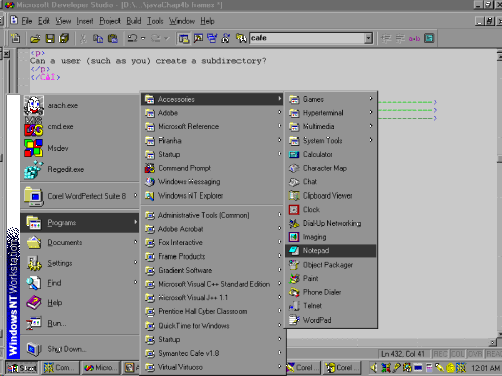502x376 pixels.
Task: Open Notepad from the Accessories menu
Action: pos(331,251)
